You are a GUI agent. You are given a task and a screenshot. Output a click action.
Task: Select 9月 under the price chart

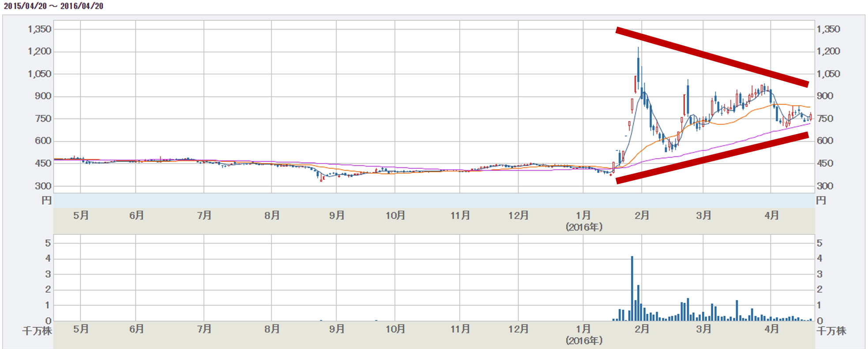click(337, 215)
